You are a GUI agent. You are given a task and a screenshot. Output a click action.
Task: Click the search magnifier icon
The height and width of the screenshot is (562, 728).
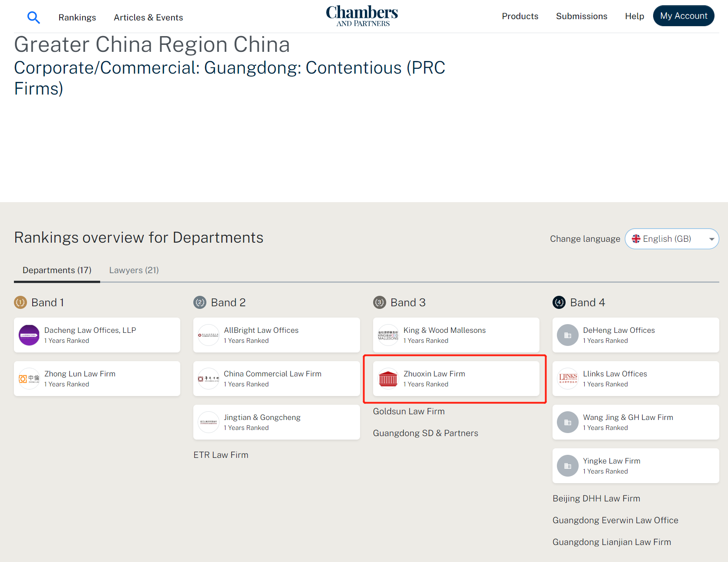(34, 17)
